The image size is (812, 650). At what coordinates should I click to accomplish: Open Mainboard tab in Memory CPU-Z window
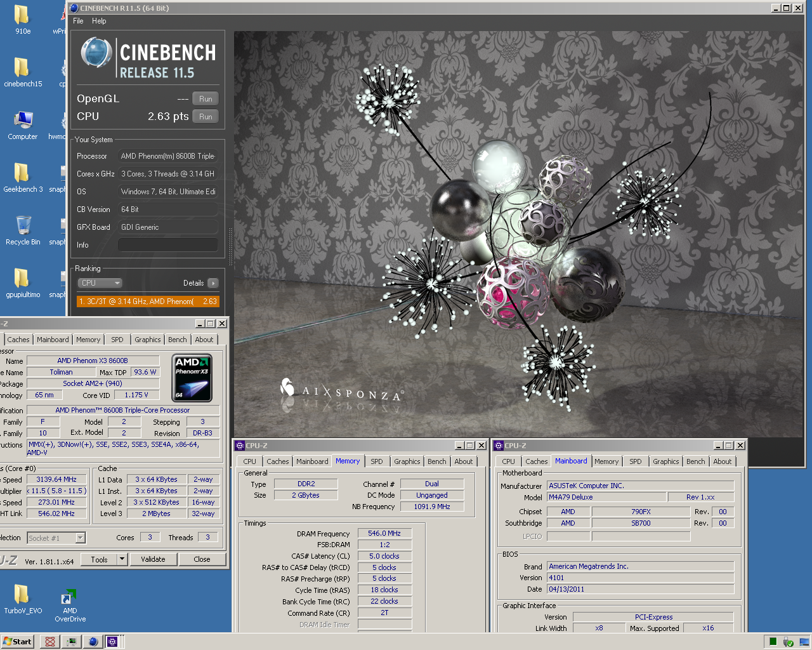312,461
